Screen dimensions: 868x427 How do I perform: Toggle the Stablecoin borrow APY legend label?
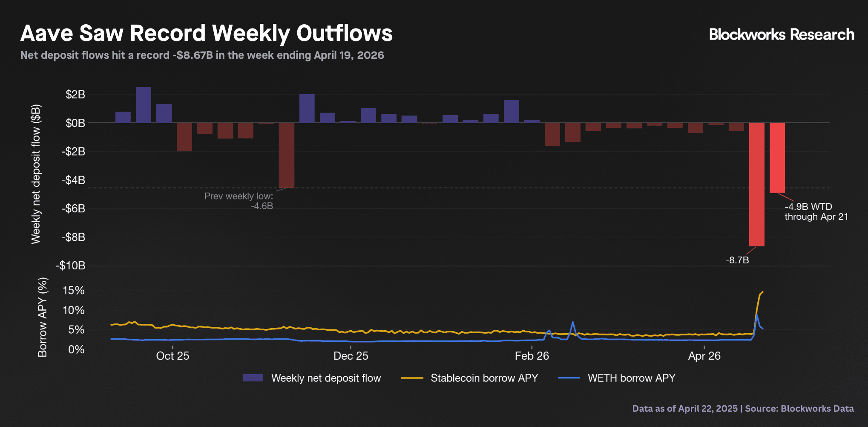pyautogui.click(x=484, y=378)
